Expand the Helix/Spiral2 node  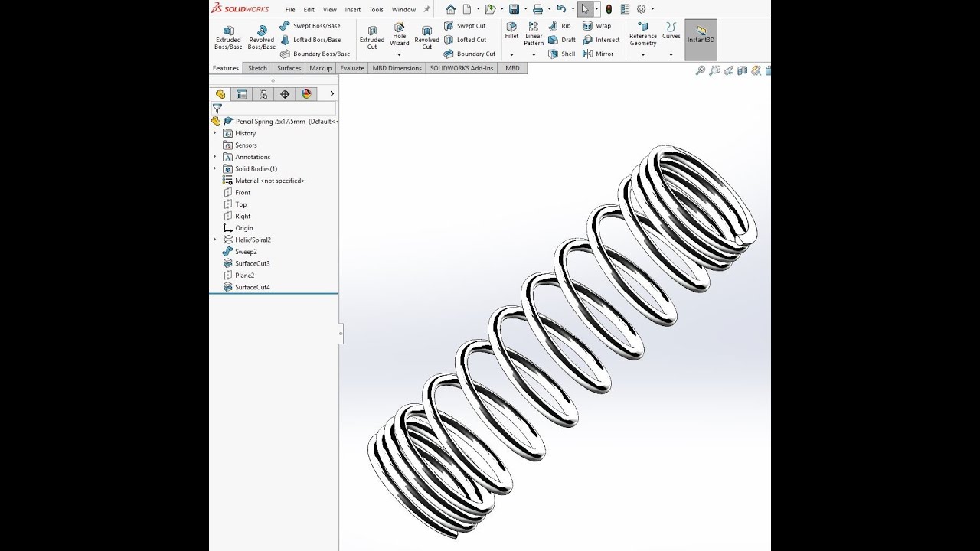click(x=214, y=240)
